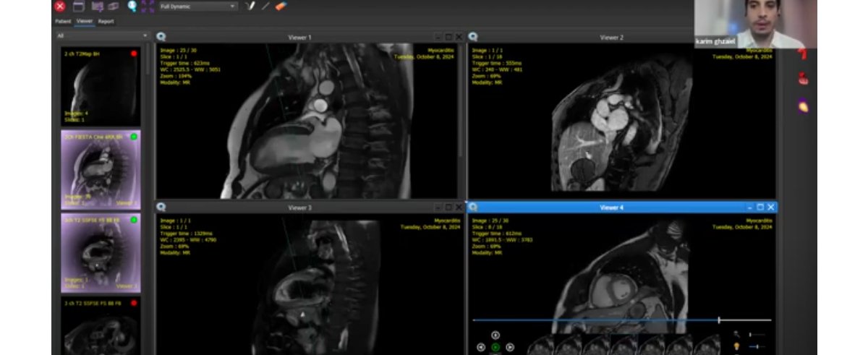Click the green status dot on FIESTA Cine series

[x=134, y=137]
